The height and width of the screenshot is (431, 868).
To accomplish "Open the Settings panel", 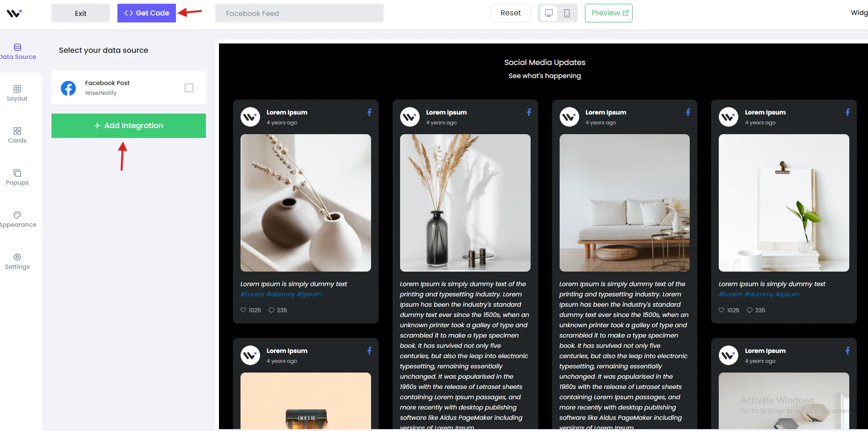I will pos(17,261).
